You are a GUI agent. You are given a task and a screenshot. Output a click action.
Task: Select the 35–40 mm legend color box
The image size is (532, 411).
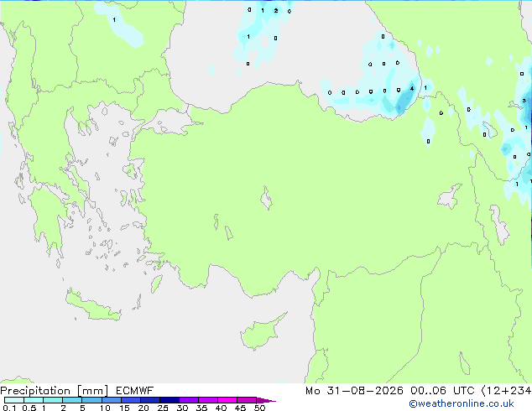pyautogui.click(x=207, y=400)
